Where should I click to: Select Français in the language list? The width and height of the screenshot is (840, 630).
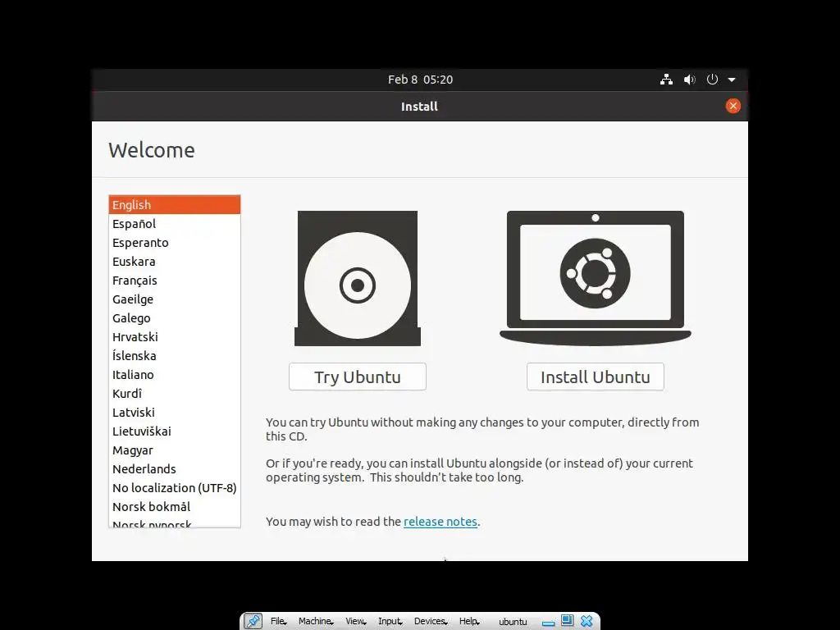[x=174, y=281]
